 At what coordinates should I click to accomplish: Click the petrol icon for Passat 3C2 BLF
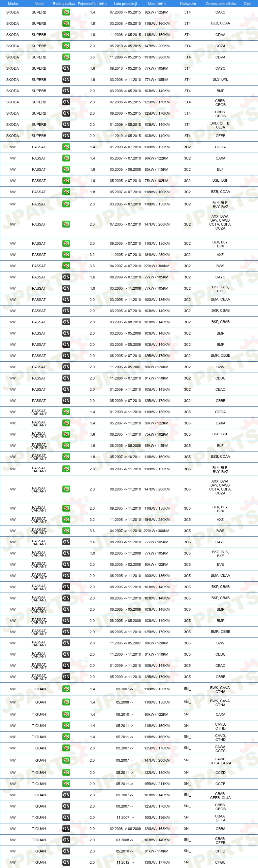66,169
